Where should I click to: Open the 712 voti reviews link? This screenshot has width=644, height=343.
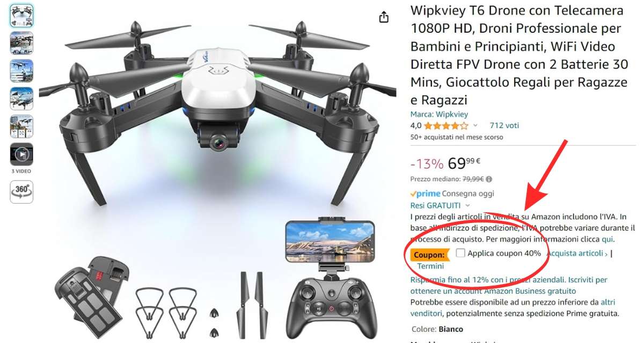coord(504,125)
